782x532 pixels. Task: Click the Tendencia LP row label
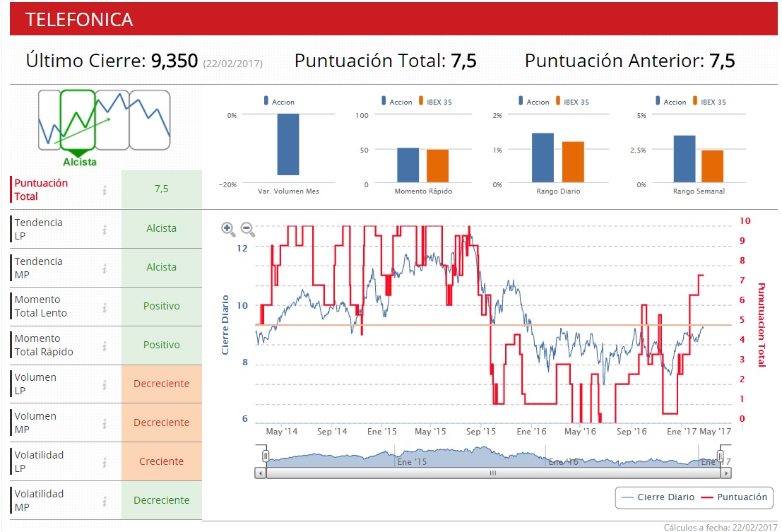coord(38,230)
